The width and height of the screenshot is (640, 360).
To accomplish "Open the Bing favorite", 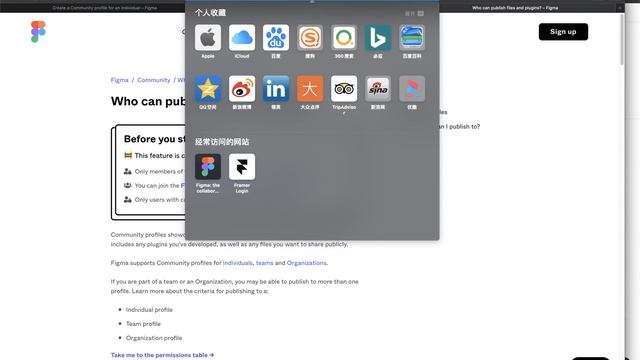I will [x=378, y=38].
